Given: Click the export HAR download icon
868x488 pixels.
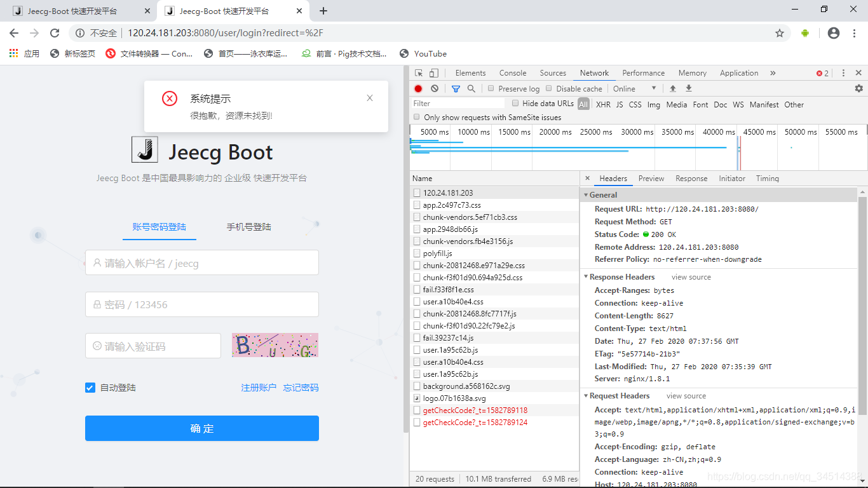Looking at the screenshot, I should click(688, 89).
